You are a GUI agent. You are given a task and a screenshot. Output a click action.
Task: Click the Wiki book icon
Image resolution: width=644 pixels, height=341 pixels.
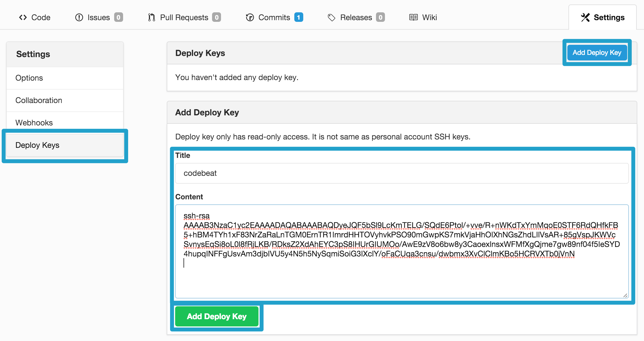click(413, 17)
